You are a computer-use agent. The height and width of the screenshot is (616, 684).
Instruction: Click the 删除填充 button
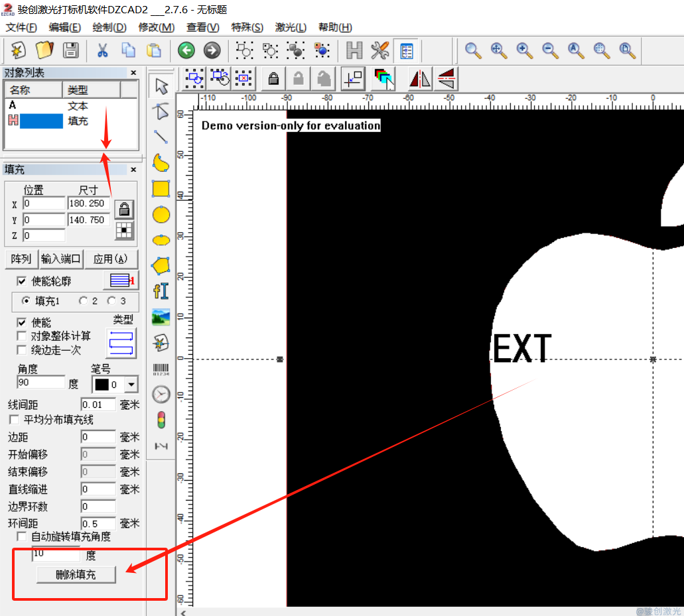point(76,575)
